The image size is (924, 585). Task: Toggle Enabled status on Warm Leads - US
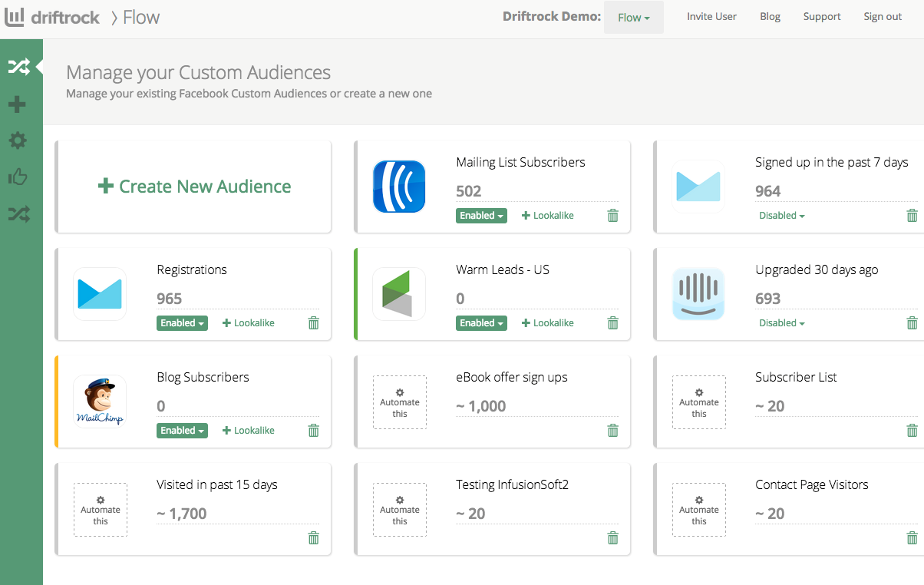tap(481, 323)
